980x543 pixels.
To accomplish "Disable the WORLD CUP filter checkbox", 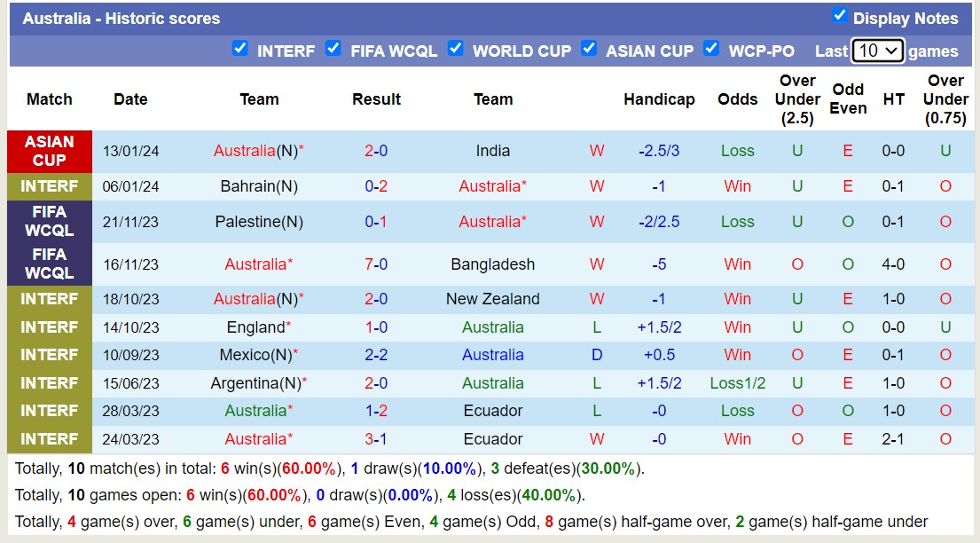I will pyautogui.click(x=455, y=49).
